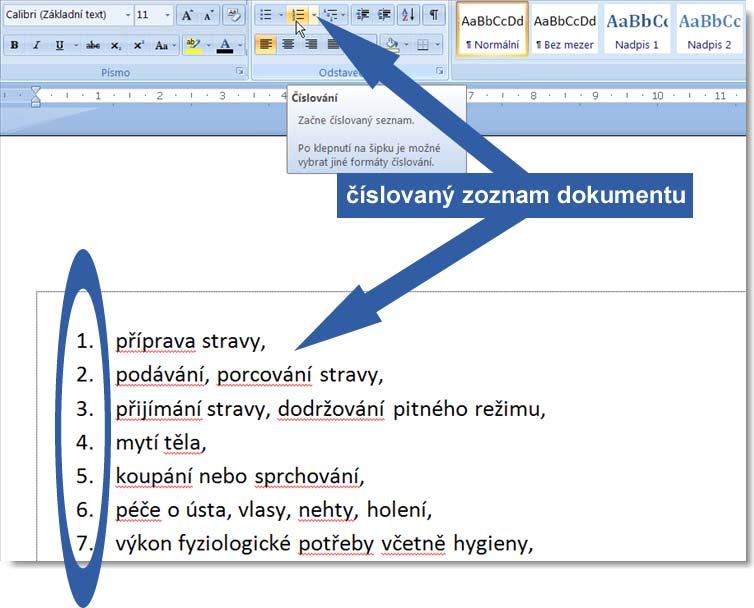Click the Multilevel list icon
This screenshot has width=754, height=608.
click(x=330, y=15)
